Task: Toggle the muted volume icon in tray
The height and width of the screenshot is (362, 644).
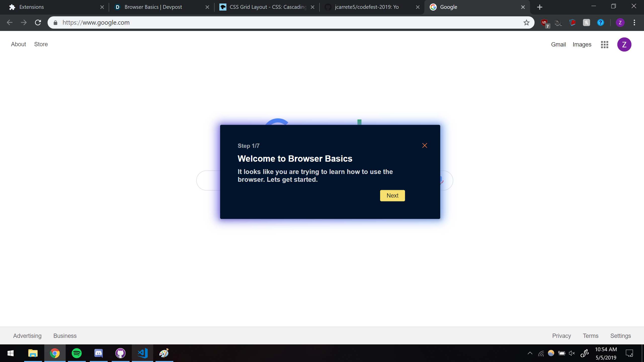Action: [572, 353]
